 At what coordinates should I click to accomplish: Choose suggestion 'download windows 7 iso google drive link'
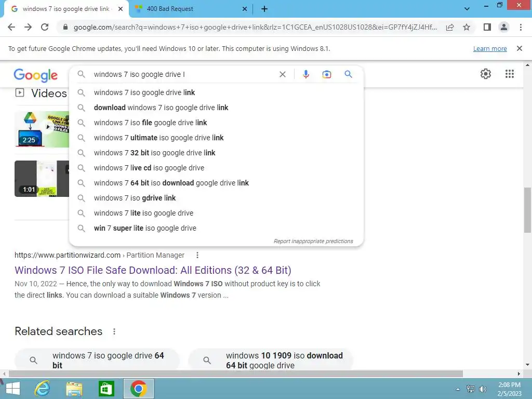pos(216,108)
